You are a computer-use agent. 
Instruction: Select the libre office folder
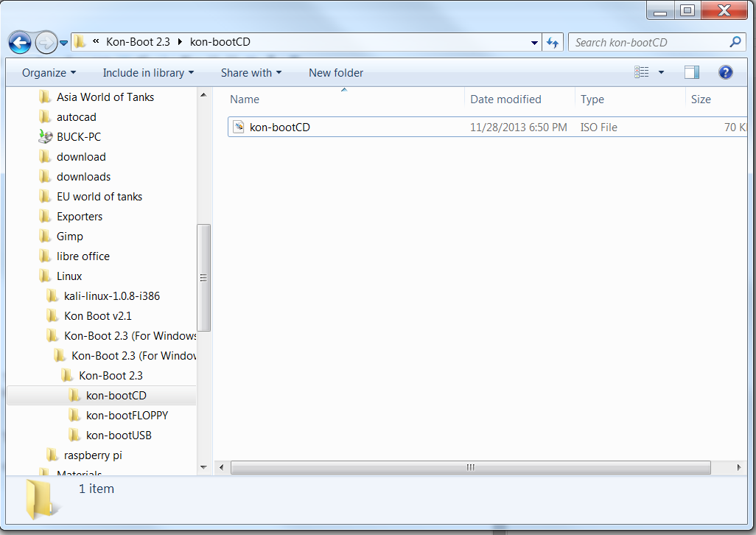pos(83,256)
